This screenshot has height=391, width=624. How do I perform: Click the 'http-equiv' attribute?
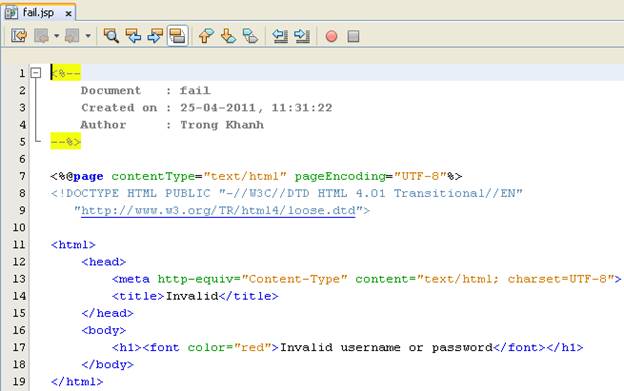point(195,279)
